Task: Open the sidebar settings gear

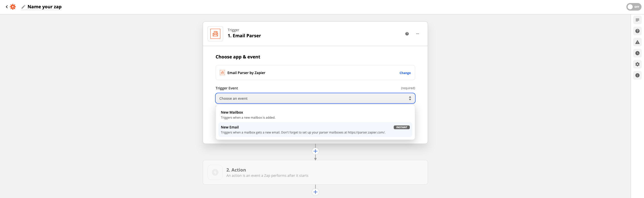Action: (637, 64)
